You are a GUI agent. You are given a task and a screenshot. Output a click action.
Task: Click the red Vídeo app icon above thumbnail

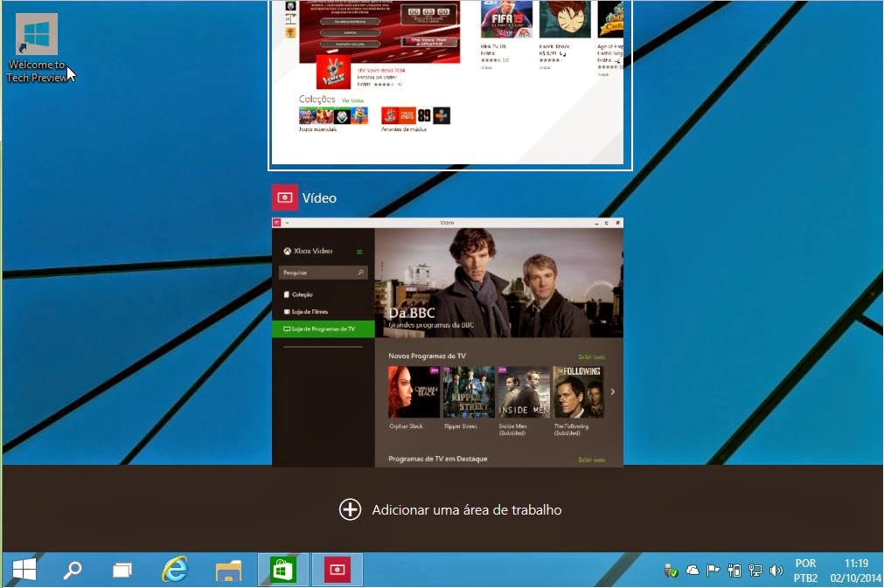pos(285,197)
